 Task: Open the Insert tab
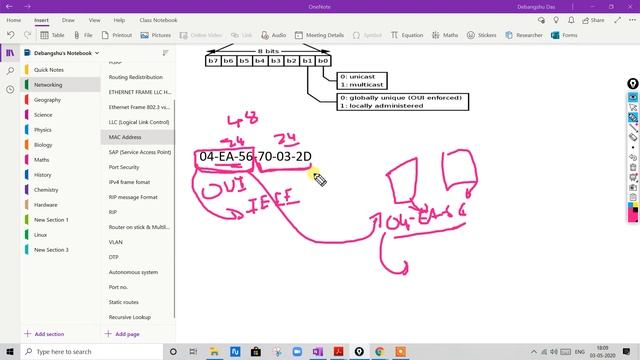coord(41,20)
